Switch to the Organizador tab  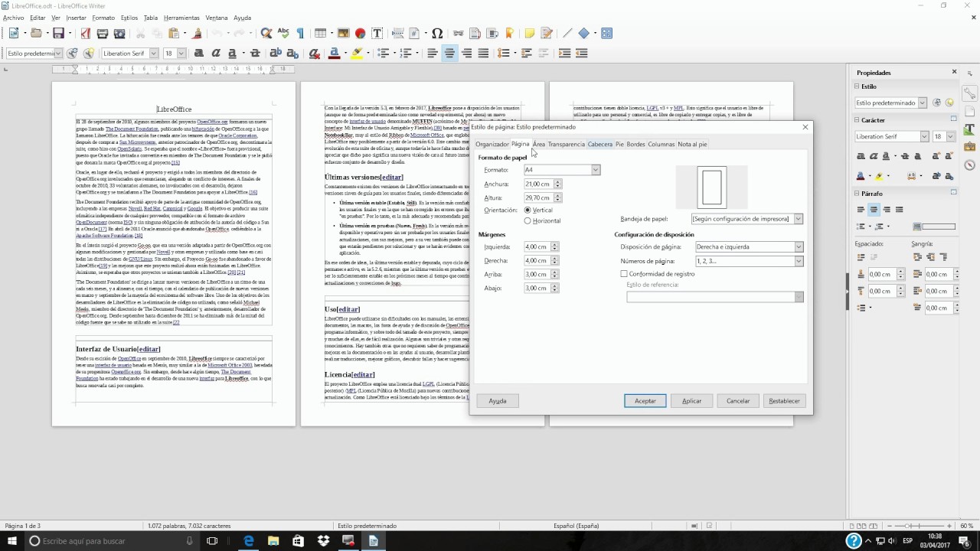click(492, 144)
